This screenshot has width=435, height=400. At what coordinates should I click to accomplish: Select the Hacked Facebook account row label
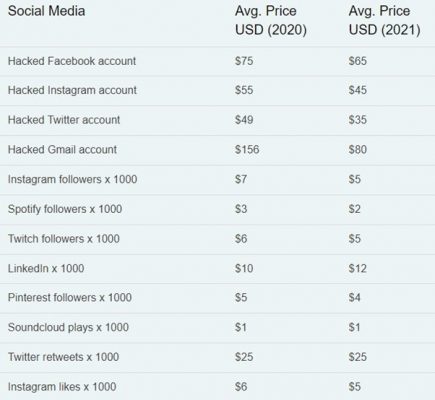pyautogui.click(x=72, y=61)
